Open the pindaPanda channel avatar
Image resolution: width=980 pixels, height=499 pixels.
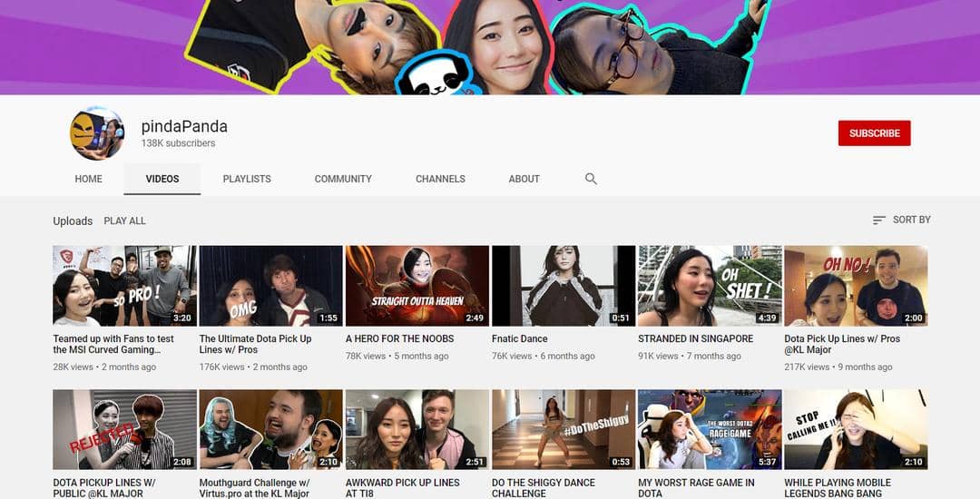(x=97, y=133)
